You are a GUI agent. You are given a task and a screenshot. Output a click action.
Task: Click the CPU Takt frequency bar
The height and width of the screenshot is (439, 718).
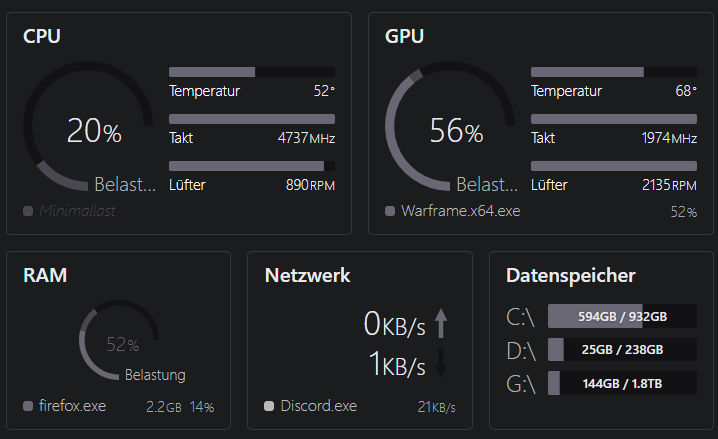point(252,119)
